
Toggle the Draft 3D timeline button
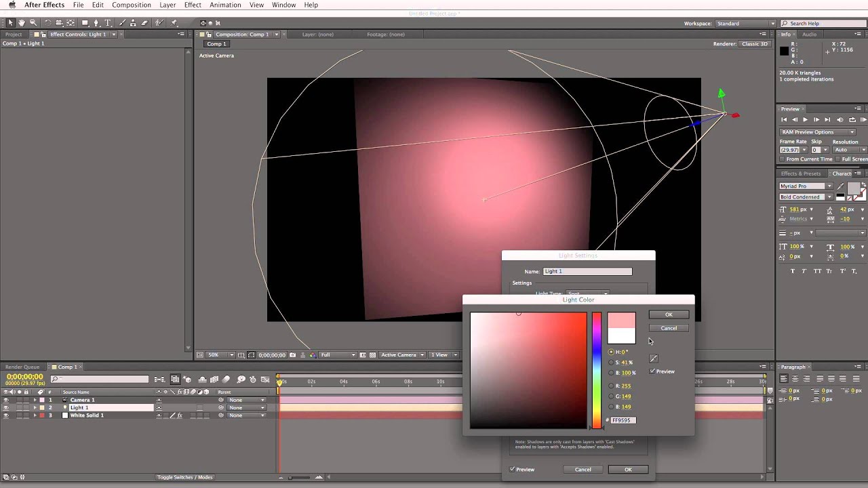(x=187, y=380)
